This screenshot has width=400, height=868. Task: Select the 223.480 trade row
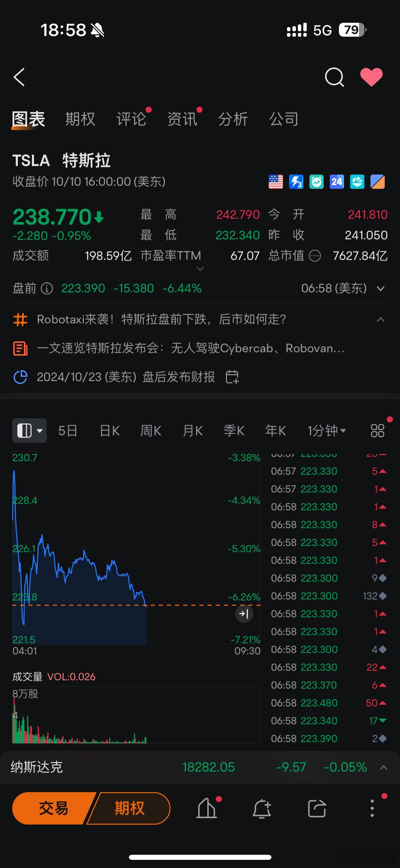click(329, 703)
